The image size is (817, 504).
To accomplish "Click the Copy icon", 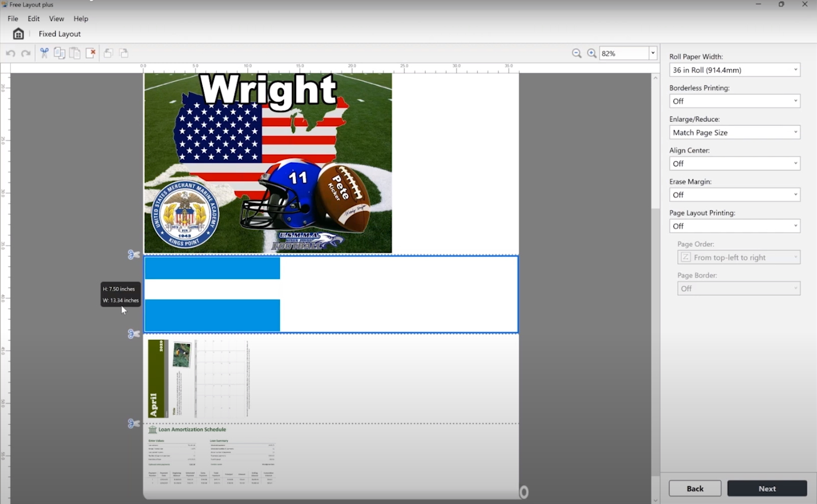I will pos(60,53).
